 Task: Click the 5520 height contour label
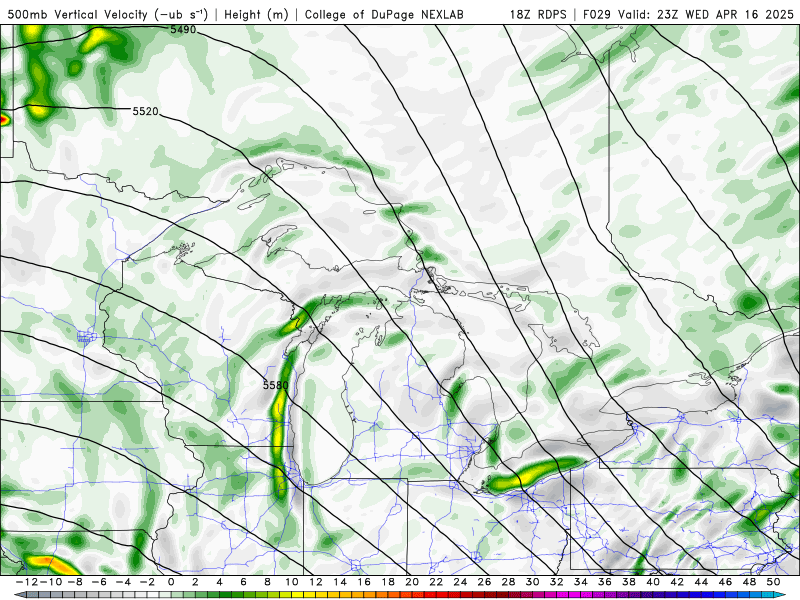[145, 111]
